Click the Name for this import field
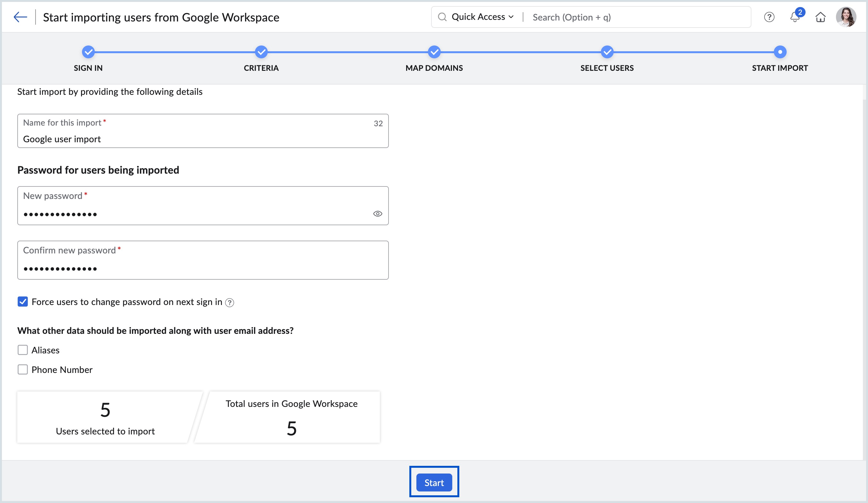 click(203, 131)
